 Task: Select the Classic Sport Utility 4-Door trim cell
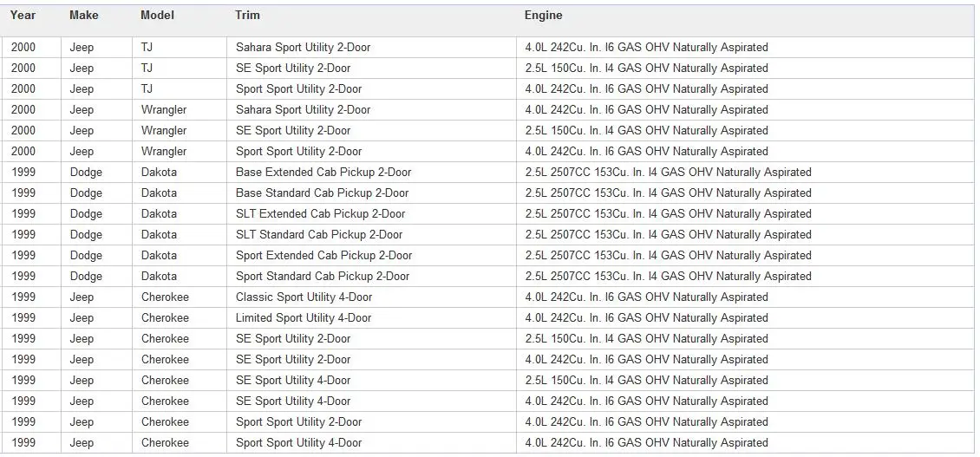pyautogui.click(x=304, y=297)
